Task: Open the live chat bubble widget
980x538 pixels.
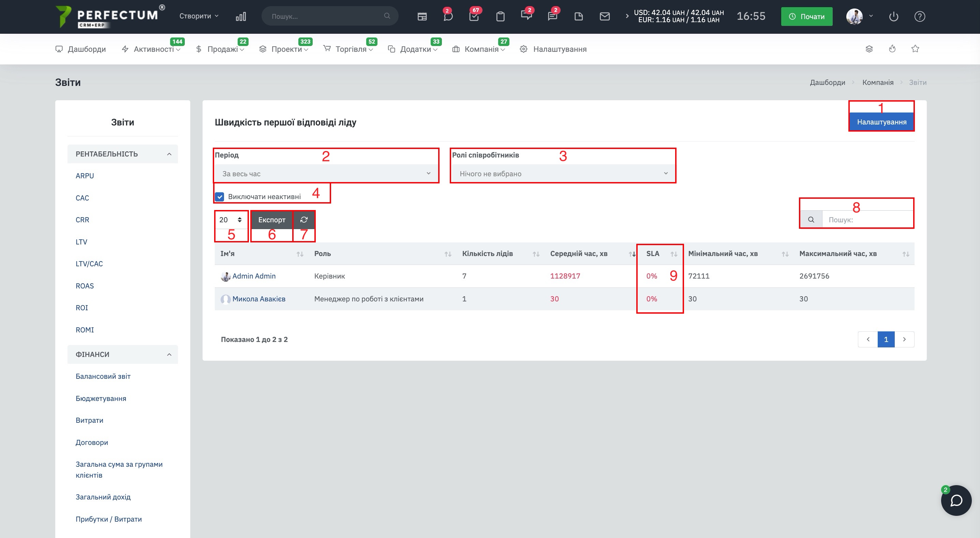Action: pyautogui.click(x=956, y=500)
